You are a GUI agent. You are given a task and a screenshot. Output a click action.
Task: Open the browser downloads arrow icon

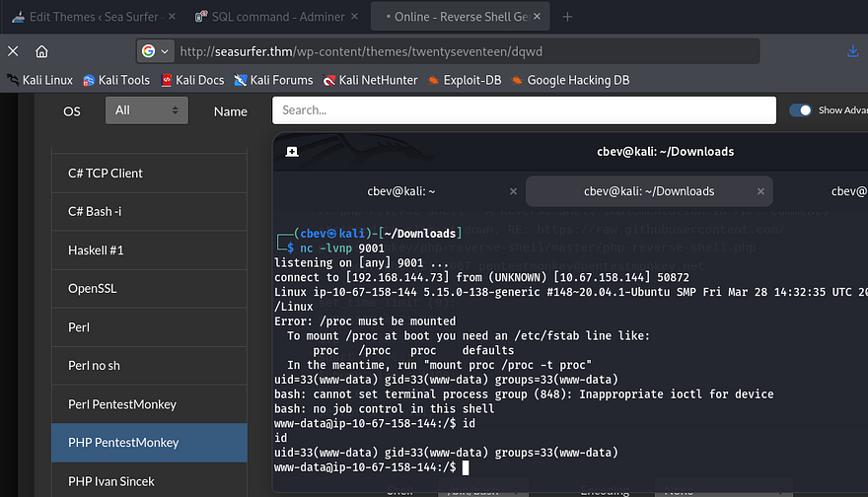(x=853, y=51)
